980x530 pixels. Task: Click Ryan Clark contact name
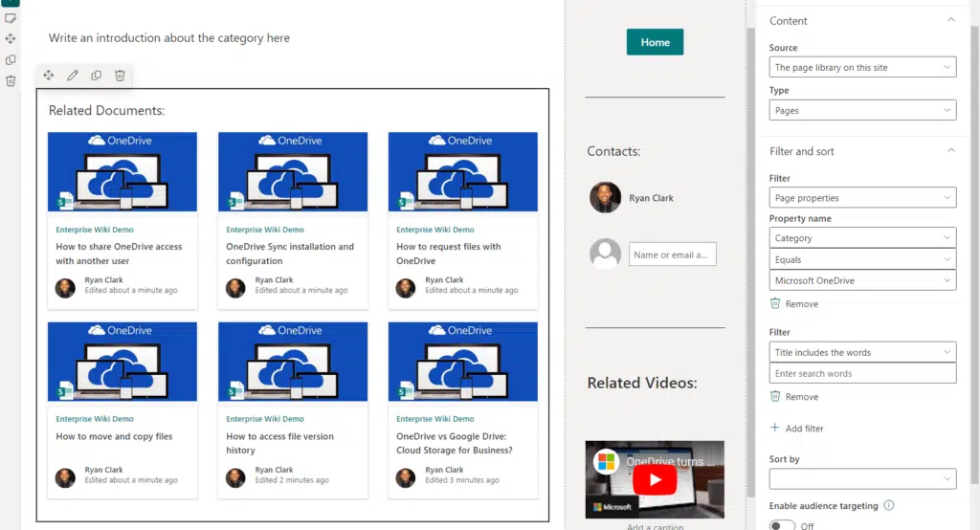651,198
